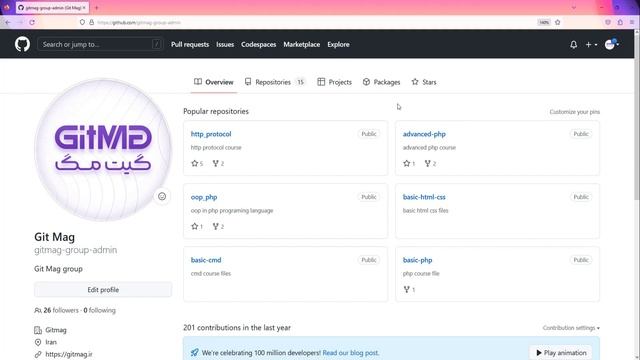Image resolution: width=640 pixels, height=360 pixels.
Task: Open the Firefox hamburger menu
Action: coord(632,22)
